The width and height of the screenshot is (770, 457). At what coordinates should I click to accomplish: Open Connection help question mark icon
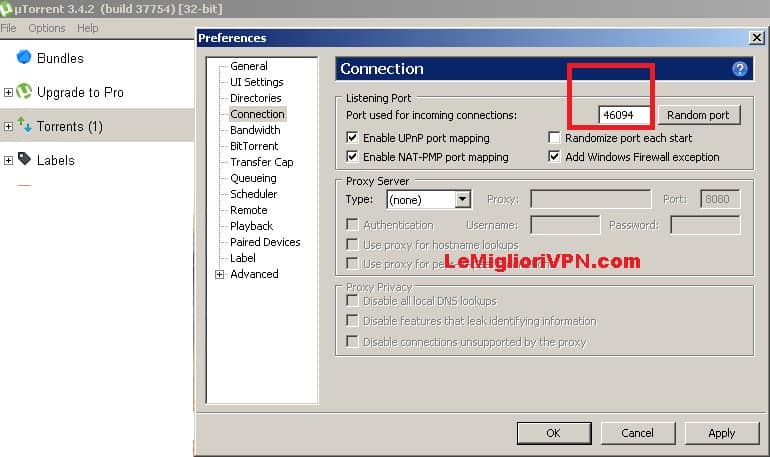[740, 69]
